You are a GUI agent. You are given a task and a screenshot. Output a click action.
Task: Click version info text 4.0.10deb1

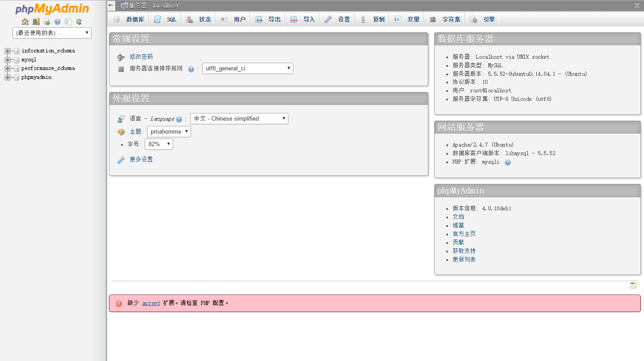click(x=497, y=209)
